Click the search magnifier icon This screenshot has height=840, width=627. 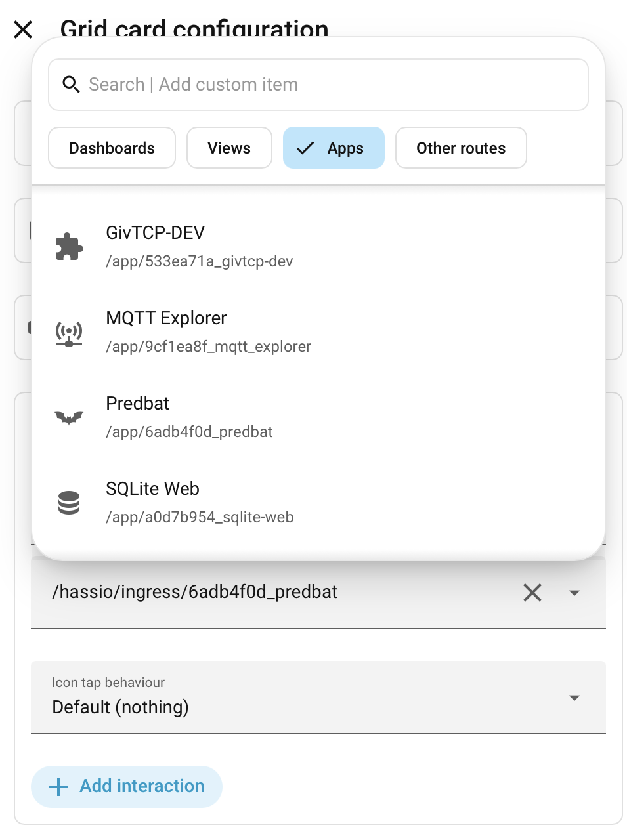click(71, 85)
